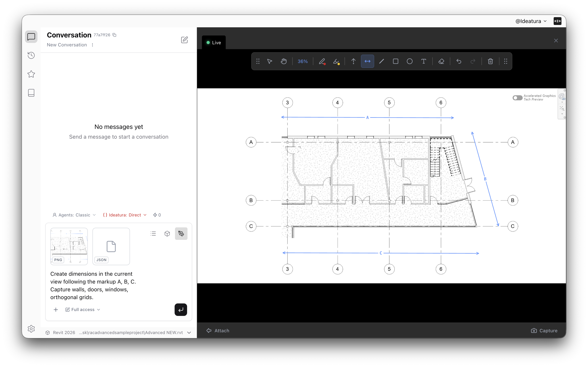This screenshot has height=367, width=588.
Task: Click the Capture button
Action: tap(544, 331)
